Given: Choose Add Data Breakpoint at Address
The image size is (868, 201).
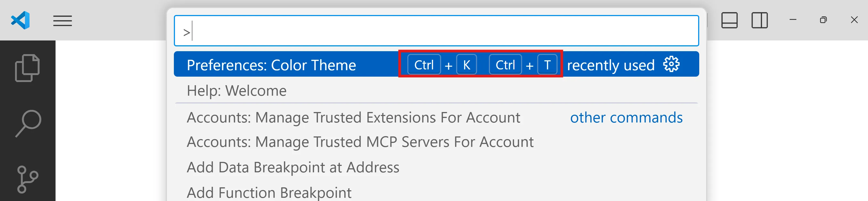Looking at the screenshot, I should tap(293, 167).
